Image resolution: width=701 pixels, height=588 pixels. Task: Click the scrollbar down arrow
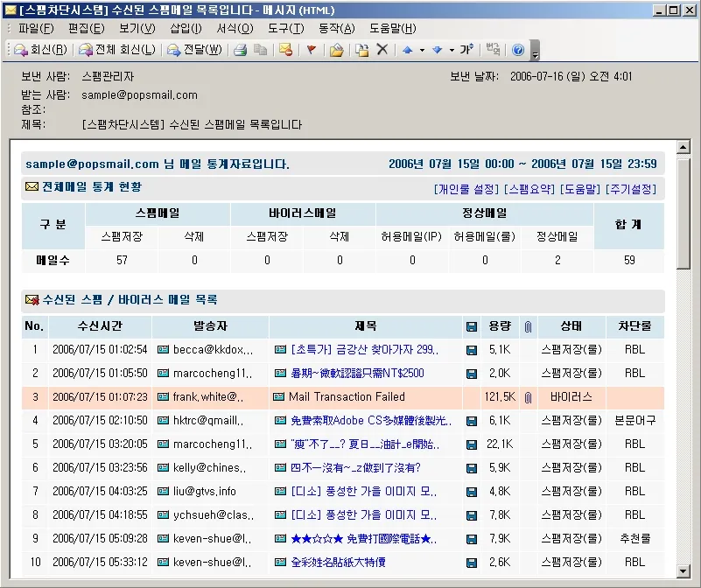[x=683, y=570]
